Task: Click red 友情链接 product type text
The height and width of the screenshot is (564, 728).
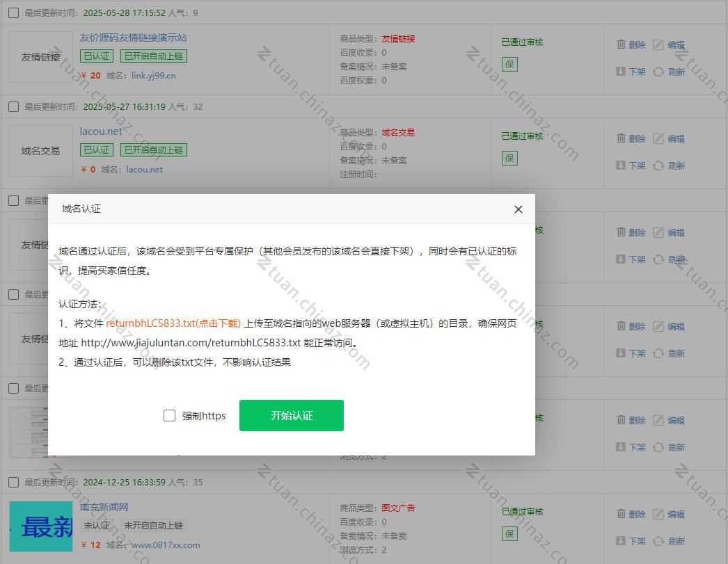Action: pyautogui.click(x=398, y=39)
